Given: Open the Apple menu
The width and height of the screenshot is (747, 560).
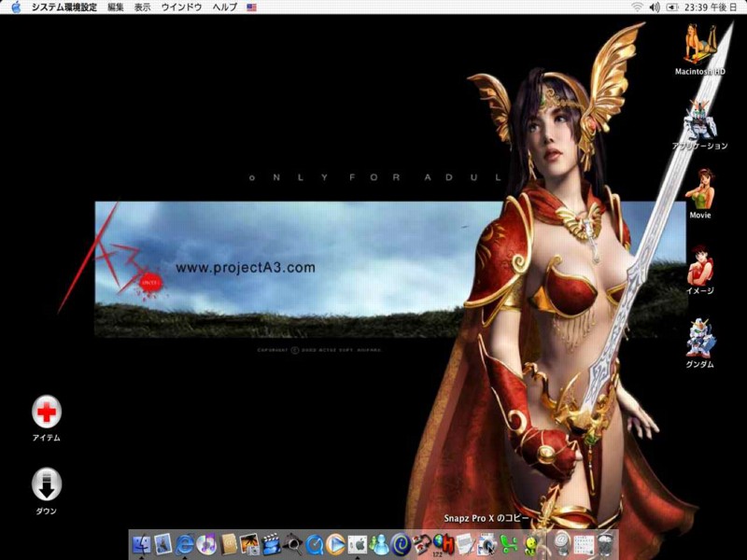Looking at the screenshot, I should click(15, 7).
